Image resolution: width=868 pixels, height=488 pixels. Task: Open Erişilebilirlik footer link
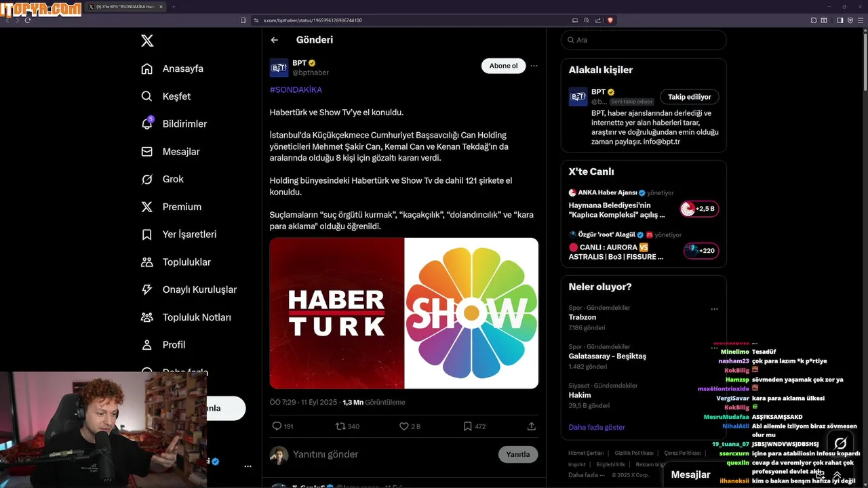[611, 464]
